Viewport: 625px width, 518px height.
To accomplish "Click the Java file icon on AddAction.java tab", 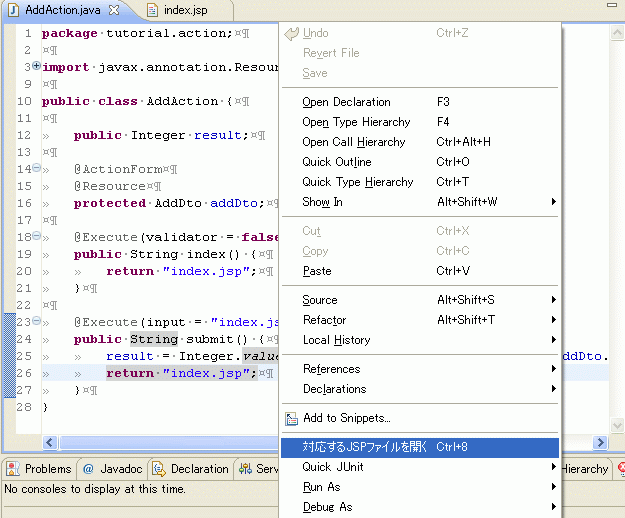I will [x=13, y=10].
